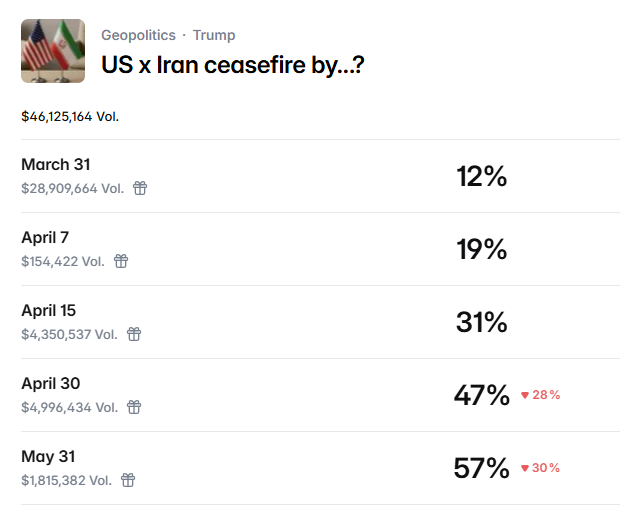
Task: Click the gift icon beside April 30 volume
Action: (134, 407)
